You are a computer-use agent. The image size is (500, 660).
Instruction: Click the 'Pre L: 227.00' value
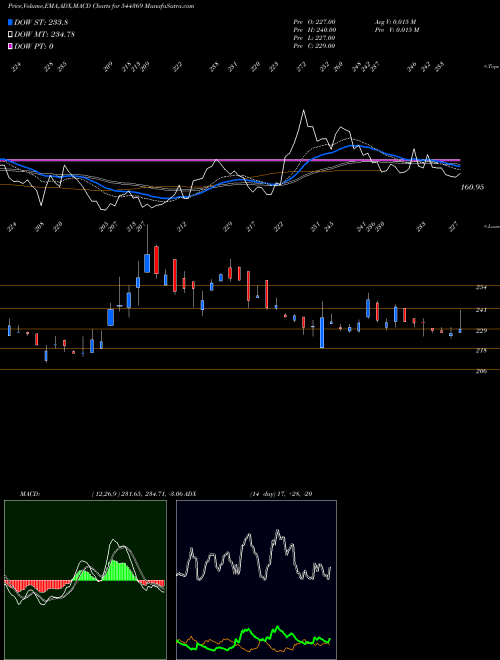[x=314, y=38]
